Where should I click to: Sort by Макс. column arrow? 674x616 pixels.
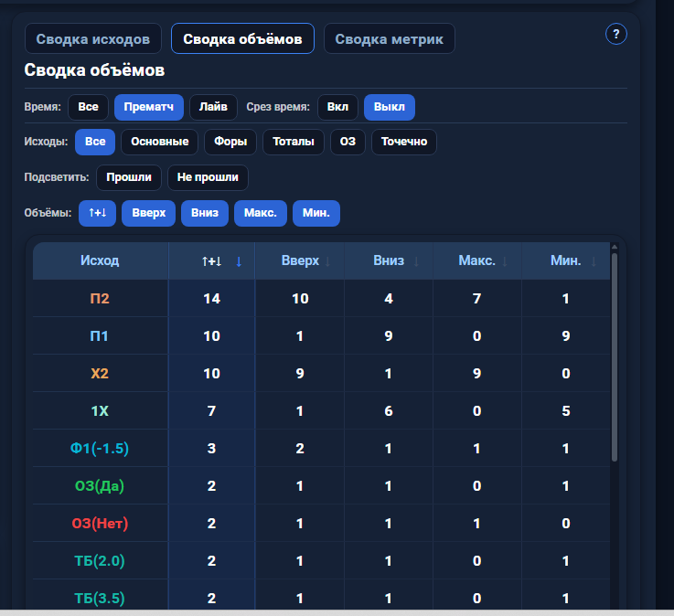click(505, 261)
